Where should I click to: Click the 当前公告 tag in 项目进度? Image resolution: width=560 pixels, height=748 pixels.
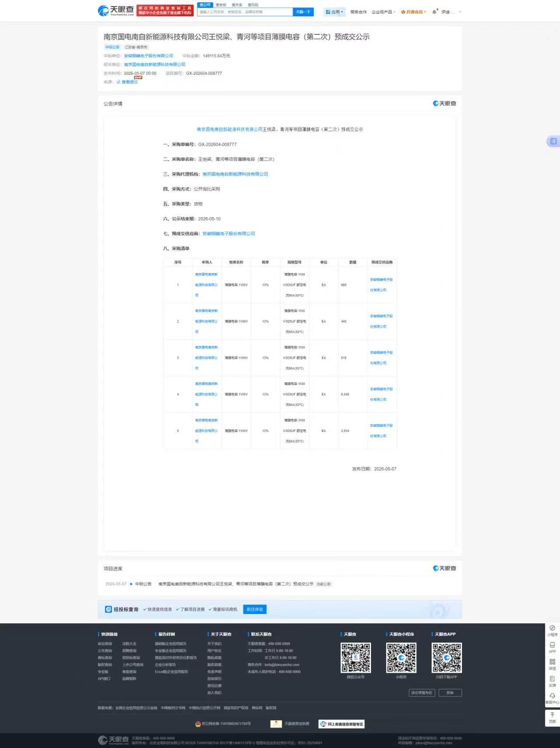coord(324,584)
